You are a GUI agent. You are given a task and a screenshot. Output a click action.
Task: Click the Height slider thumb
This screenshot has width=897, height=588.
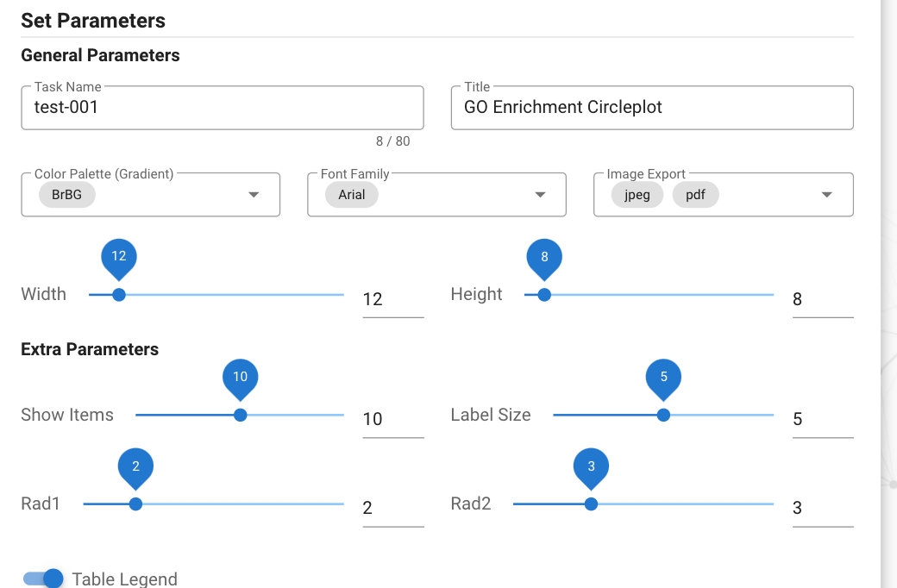click(x=544, y=295)
